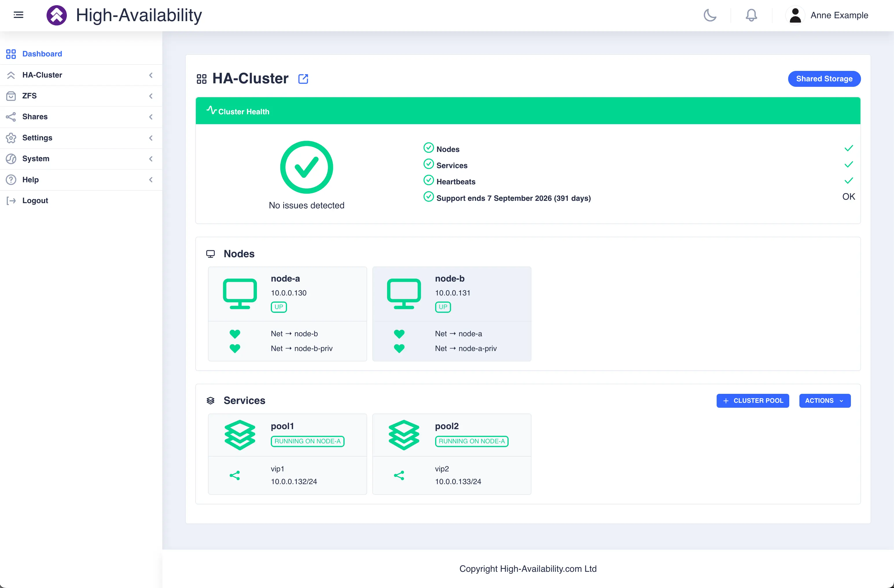Viewport: 894px width, 588px height.
Task: Click the UP status badge on node-b
Action: [442, 307]
